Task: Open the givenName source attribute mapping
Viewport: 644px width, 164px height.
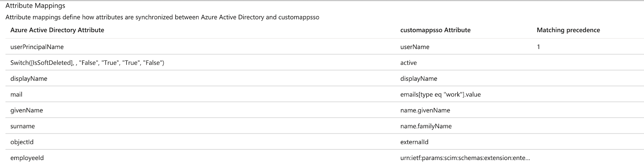Action: [27, 110]
